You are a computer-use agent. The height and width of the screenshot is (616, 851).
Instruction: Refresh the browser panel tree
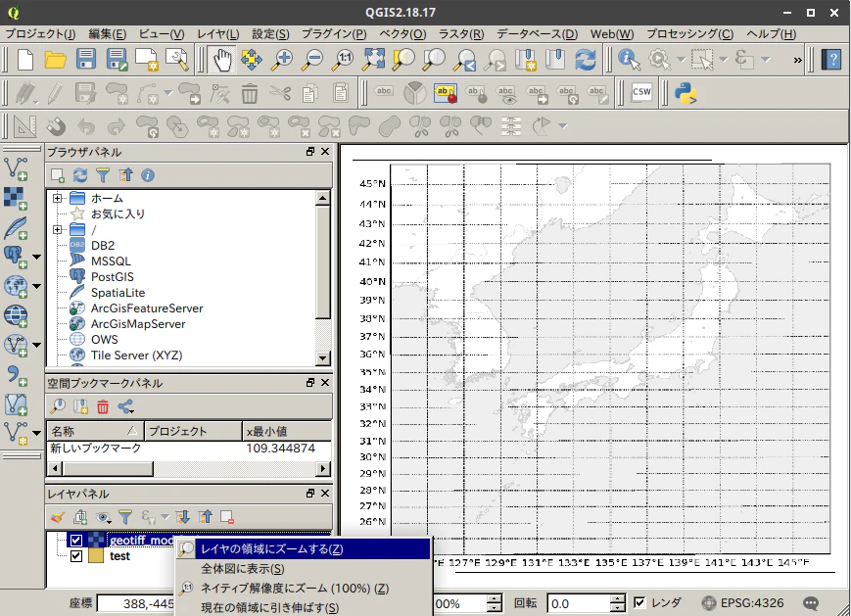click(x=80, y=174)
